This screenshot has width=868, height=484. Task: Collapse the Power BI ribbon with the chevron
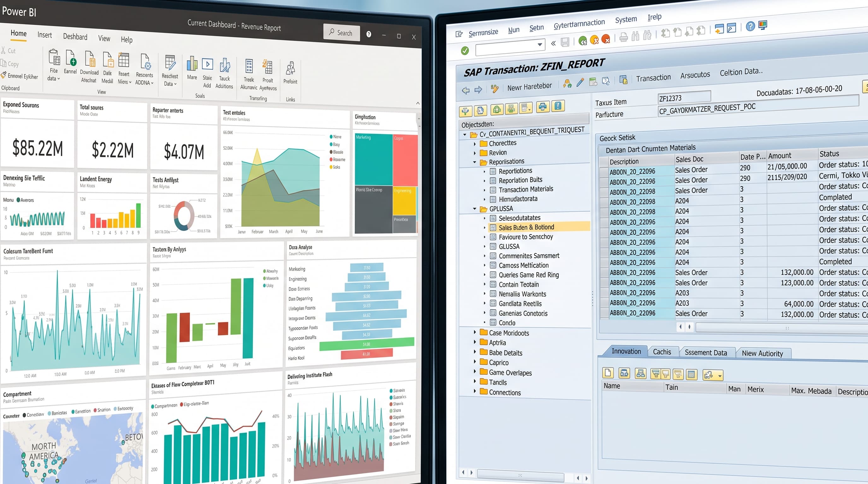[x=418, y=103]
